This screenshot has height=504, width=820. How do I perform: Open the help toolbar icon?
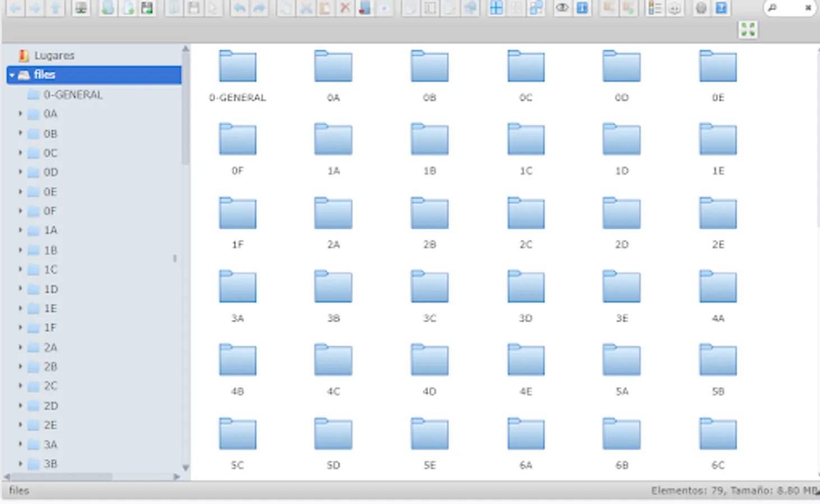721,8
